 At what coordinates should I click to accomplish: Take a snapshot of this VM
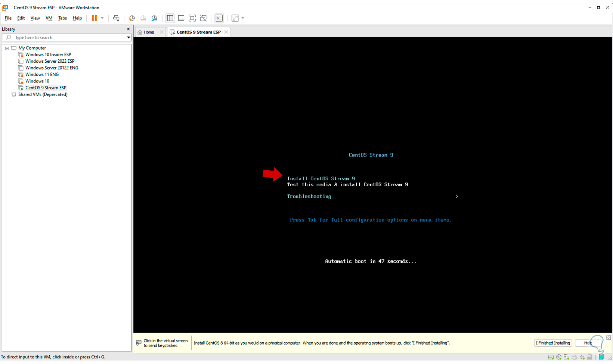coord(132,18)
